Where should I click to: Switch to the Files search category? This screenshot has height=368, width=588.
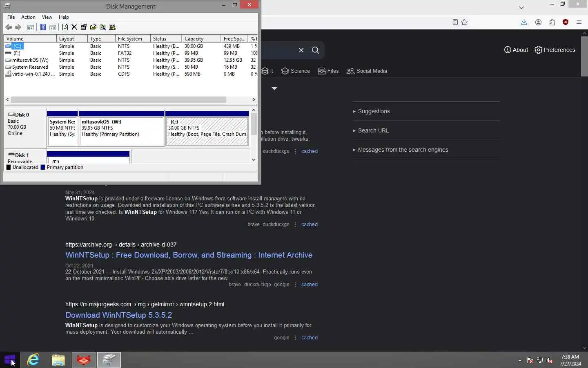pos(328,71)
